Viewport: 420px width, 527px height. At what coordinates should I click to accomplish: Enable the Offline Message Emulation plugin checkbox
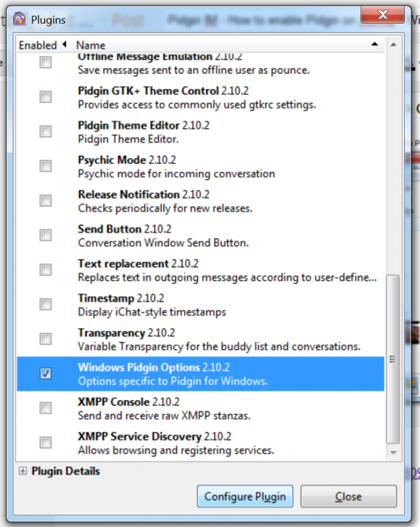(x=45, y=62)
